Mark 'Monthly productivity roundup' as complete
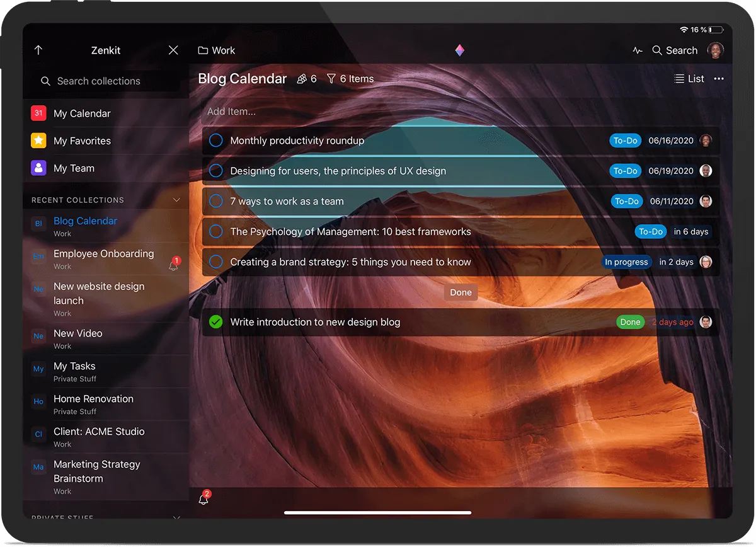The image size is (756, 547). click(215, 141)
